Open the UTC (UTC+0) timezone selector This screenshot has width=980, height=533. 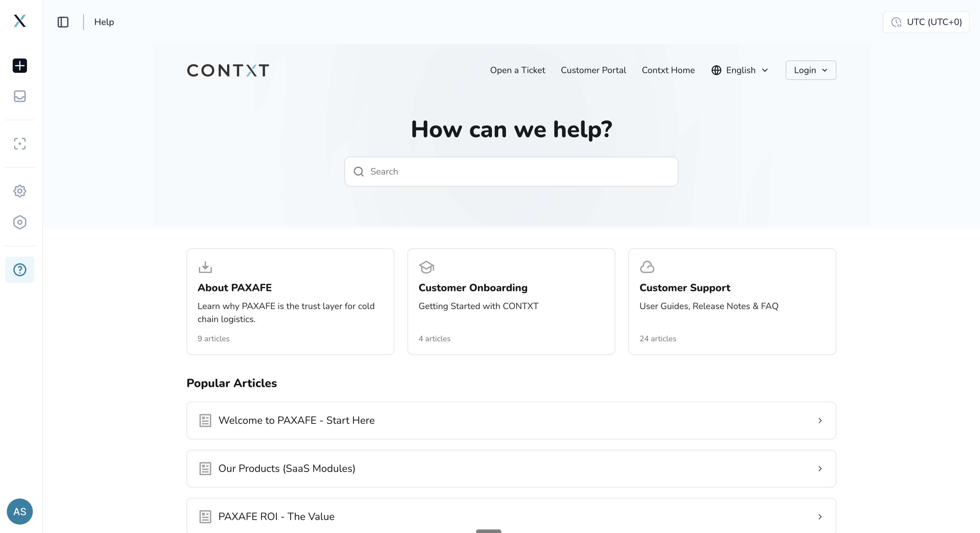click(x=926, y=22)
